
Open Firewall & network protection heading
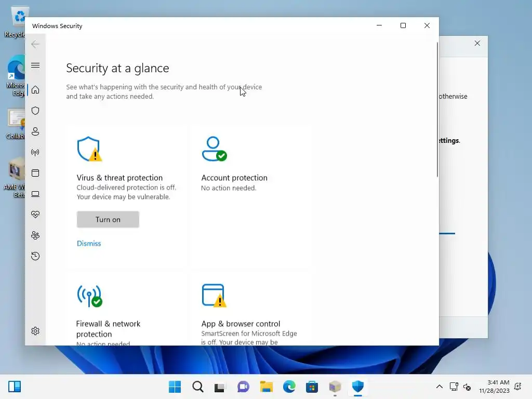108,329
